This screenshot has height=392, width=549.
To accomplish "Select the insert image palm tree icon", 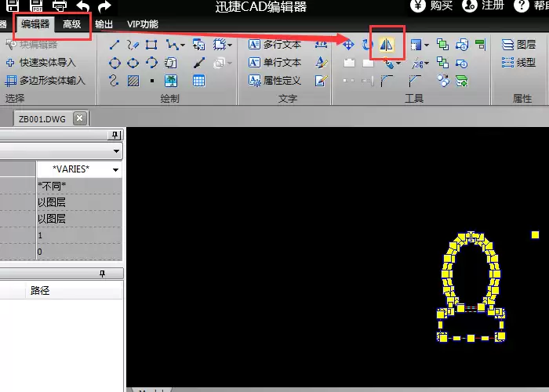I will (171, 81).
